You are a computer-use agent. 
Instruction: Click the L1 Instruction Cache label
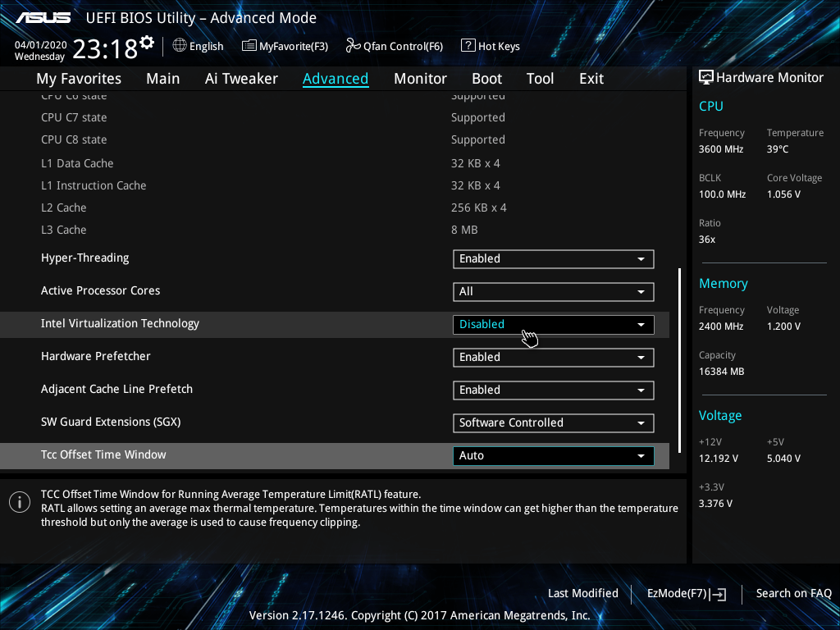(x=94, y=185)
